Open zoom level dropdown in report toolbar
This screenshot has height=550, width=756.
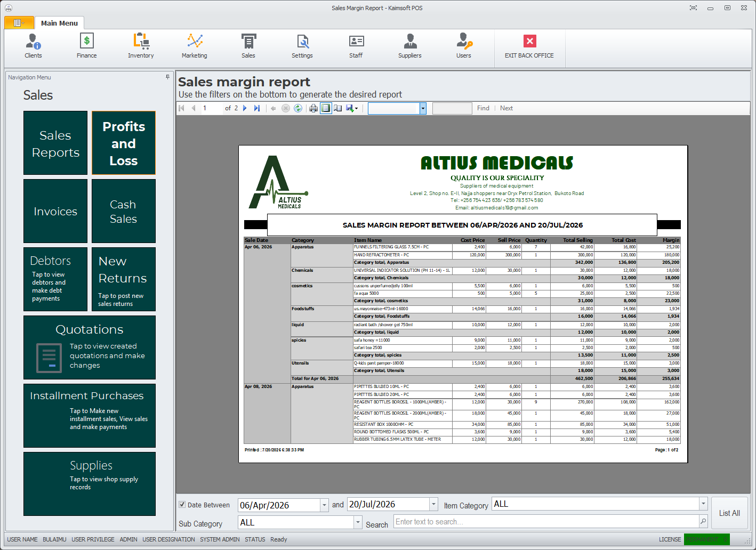423,109
